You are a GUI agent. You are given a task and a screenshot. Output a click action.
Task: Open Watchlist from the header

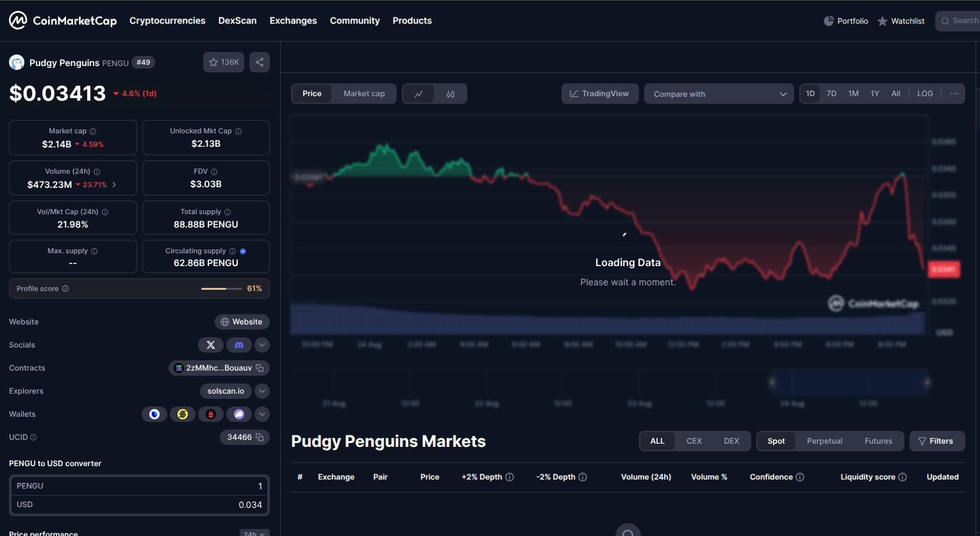pos(901,21)
